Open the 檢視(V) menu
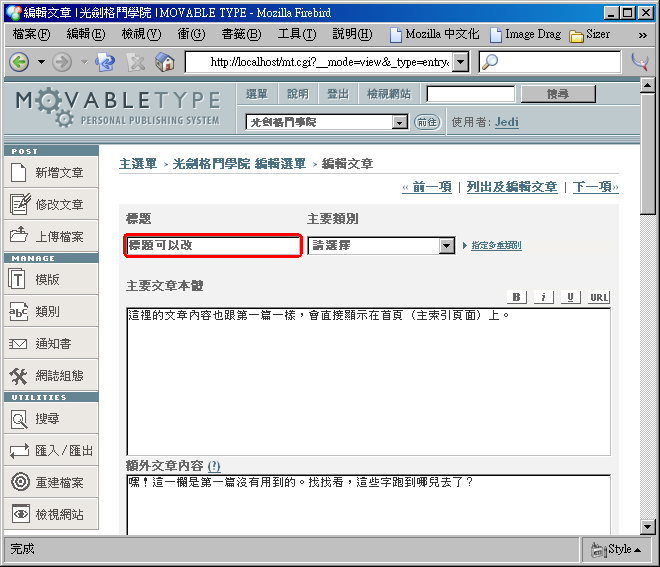The width and height of the screenshot is (660, 567). [x=141, y=34]
